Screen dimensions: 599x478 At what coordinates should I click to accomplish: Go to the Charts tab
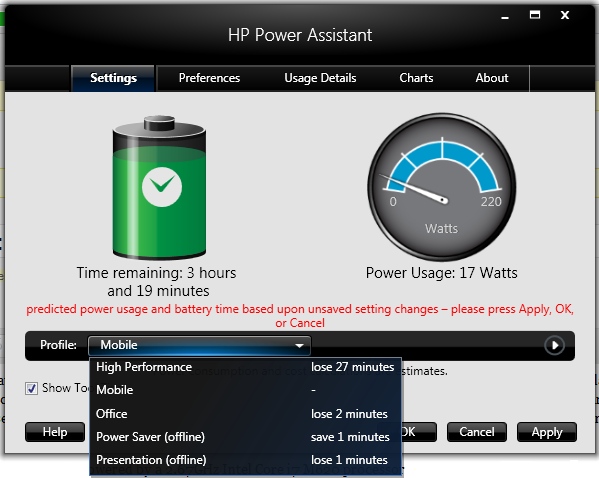[416, 78]
